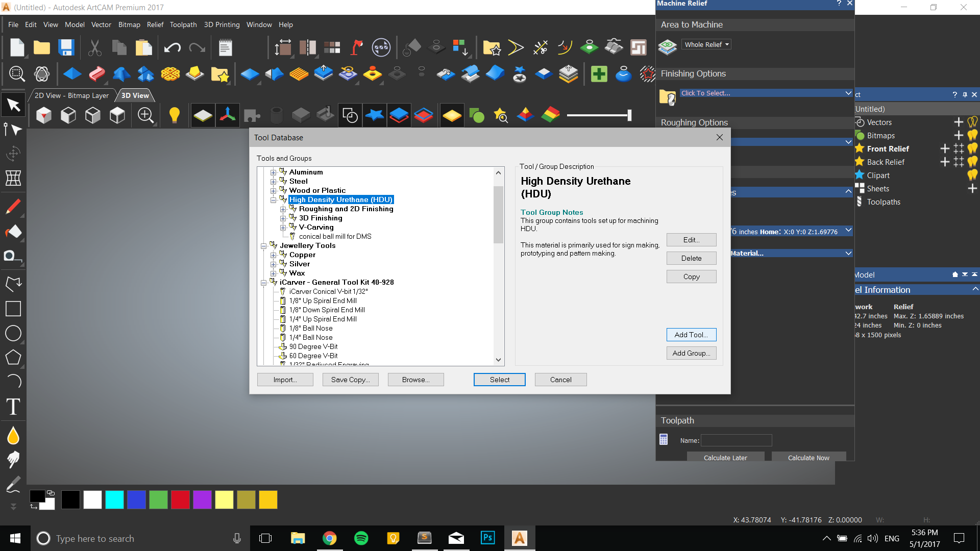Collapse High Density Urethane (HDU) group
The height and width of the screenshot is (551, 980).
coord(274,200)
